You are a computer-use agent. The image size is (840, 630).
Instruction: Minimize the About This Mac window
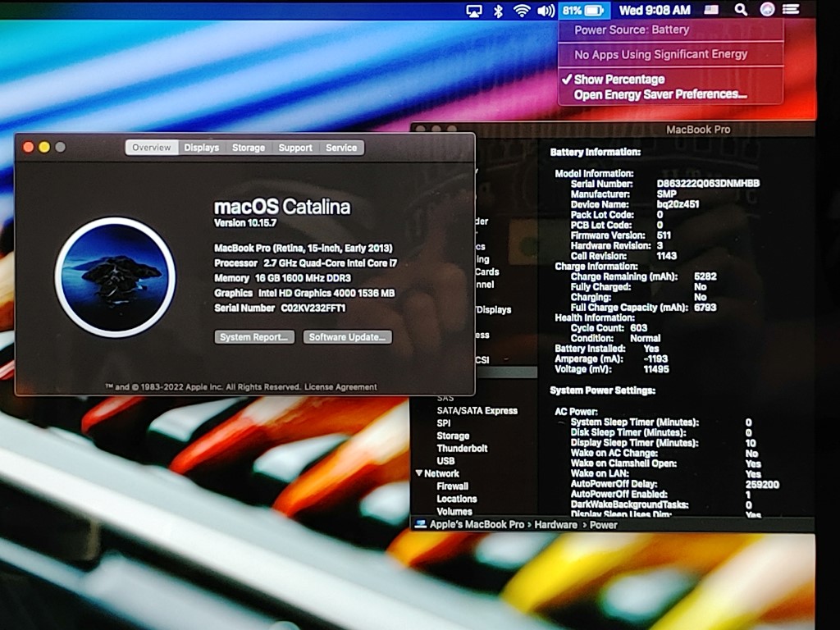tap(44, 147)
